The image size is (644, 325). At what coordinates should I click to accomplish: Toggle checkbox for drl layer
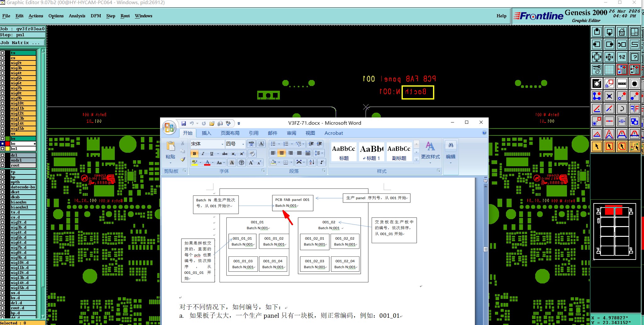pos(3,155)
